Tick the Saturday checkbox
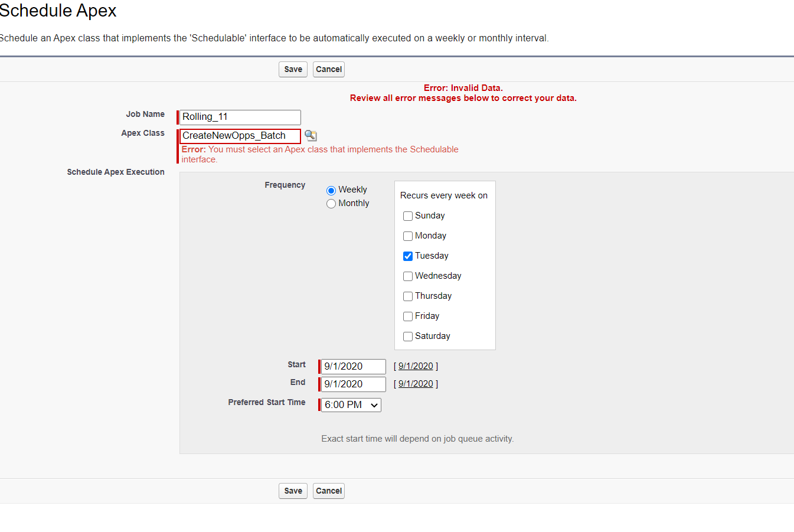 click(408, 337)
